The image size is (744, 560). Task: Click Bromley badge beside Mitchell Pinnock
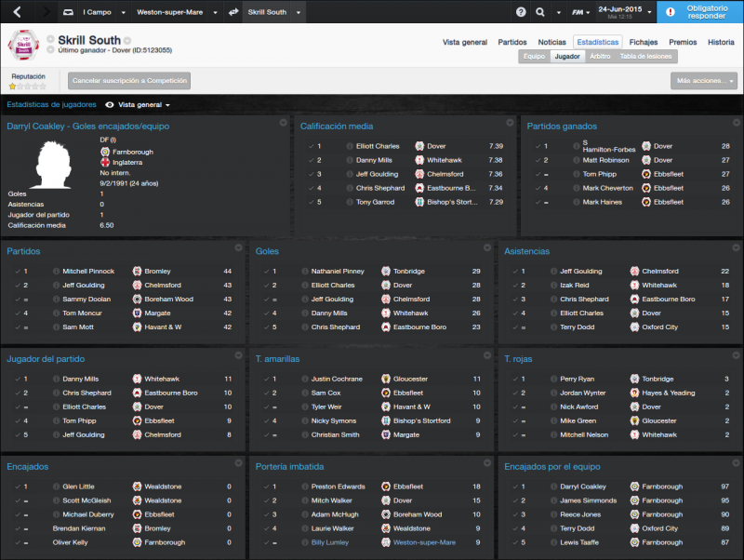[137, 271]
